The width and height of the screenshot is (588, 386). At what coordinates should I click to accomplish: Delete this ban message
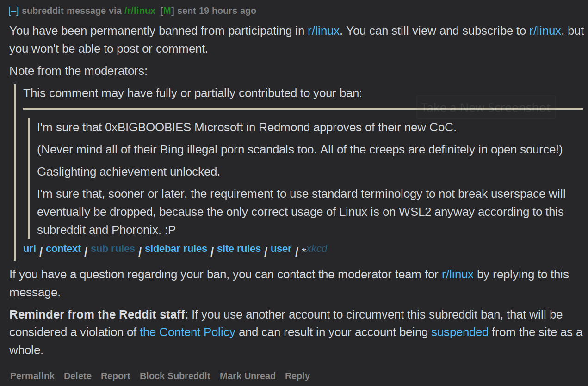tap(78, 376)
